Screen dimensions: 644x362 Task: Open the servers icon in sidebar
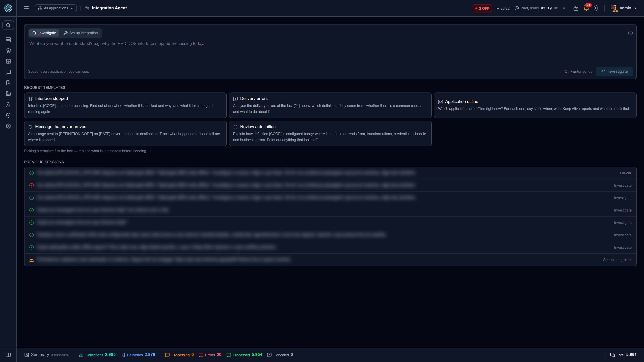pyautogui.click(x=8, y=40)
